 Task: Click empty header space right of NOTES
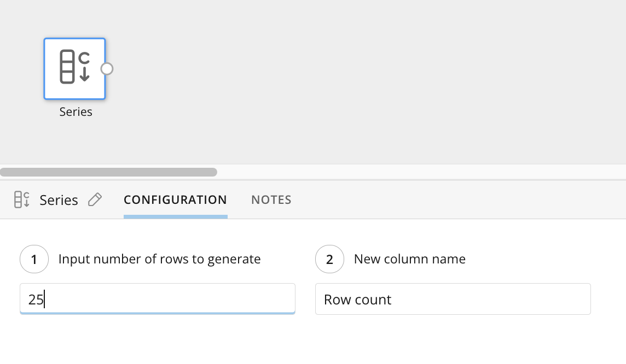click(x=459, y=199)
